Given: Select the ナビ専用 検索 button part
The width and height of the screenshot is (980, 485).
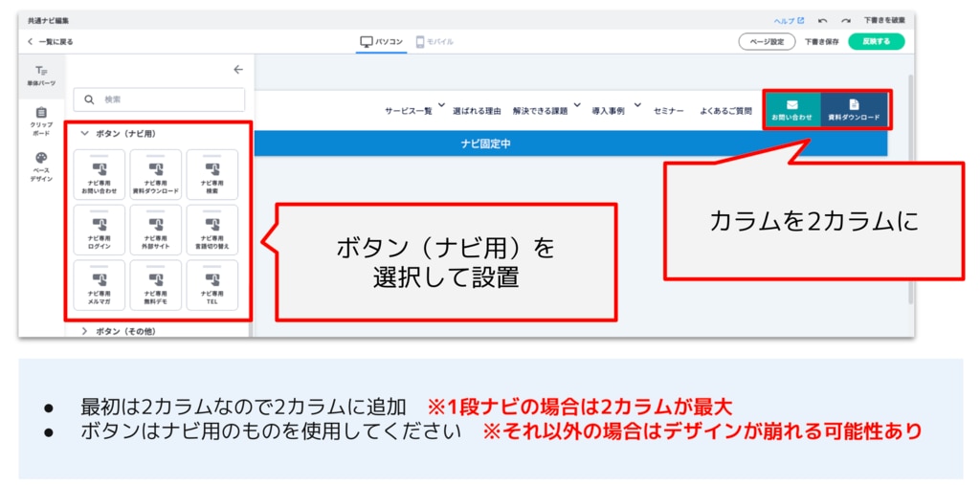Looking at the screenshot, I should click(x=212, y=174).
